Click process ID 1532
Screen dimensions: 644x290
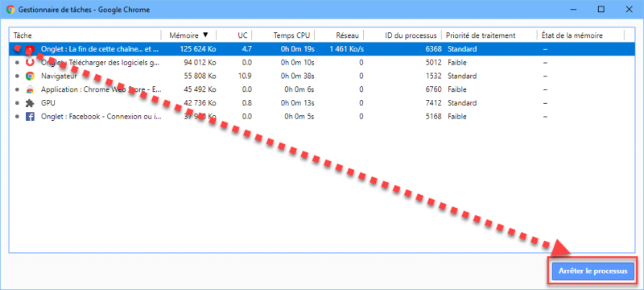point(434,76)
